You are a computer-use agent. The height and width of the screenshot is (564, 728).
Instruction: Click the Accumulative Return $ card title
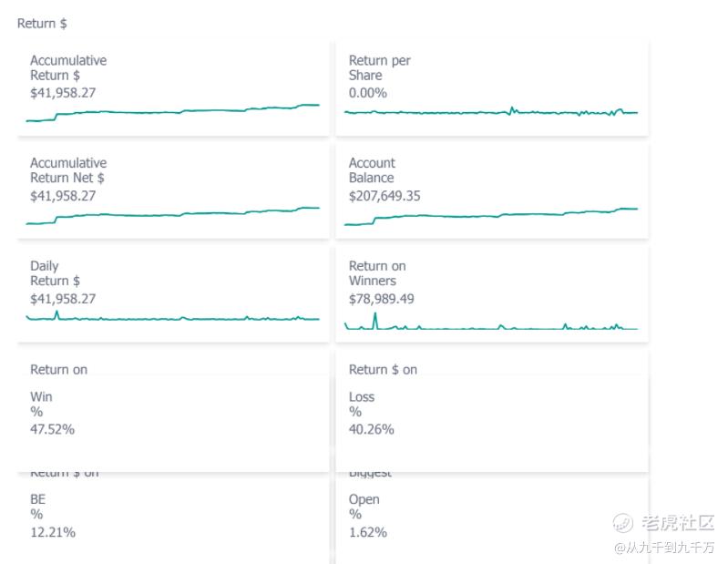[68, 67]
